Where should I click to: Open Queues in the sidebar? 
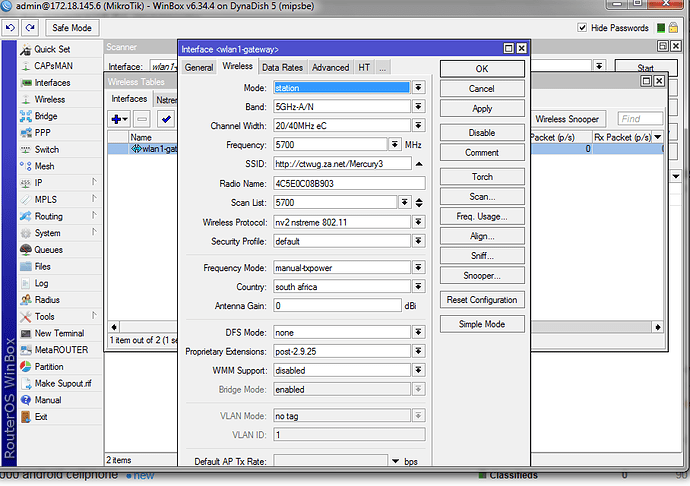[48, 250]
